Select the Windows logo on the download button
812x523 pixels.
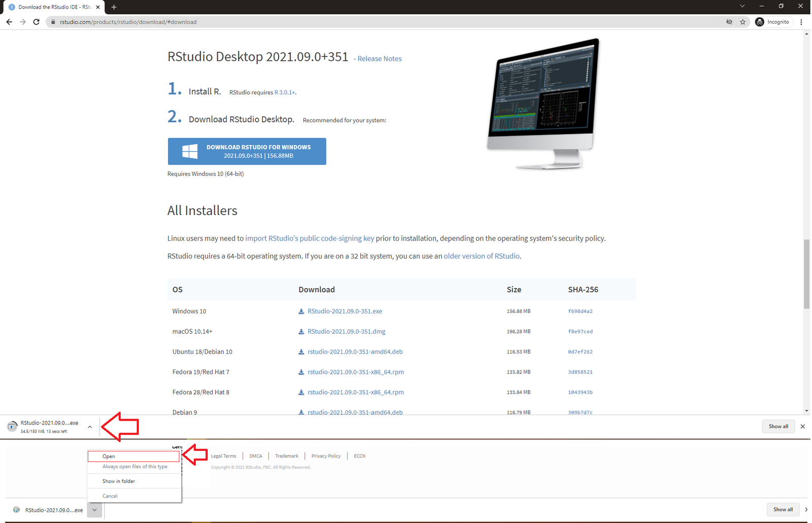190,151
